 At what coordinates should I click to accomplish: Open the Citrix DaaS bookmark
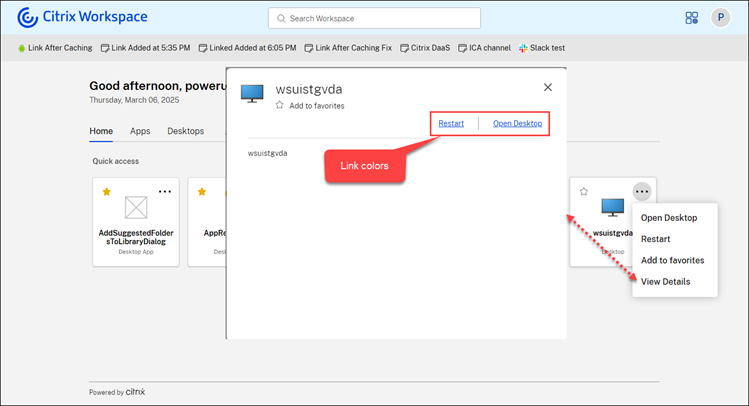(425, 48)
